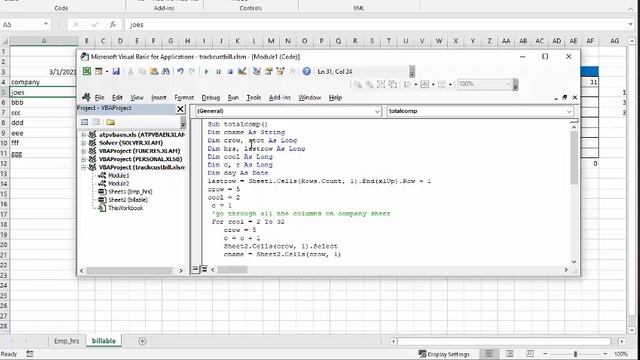The height and width of the screenshot is (360, 640).
Task: Toggle Design Mode icon in VBA toolbar
Action: pos(242,71)
